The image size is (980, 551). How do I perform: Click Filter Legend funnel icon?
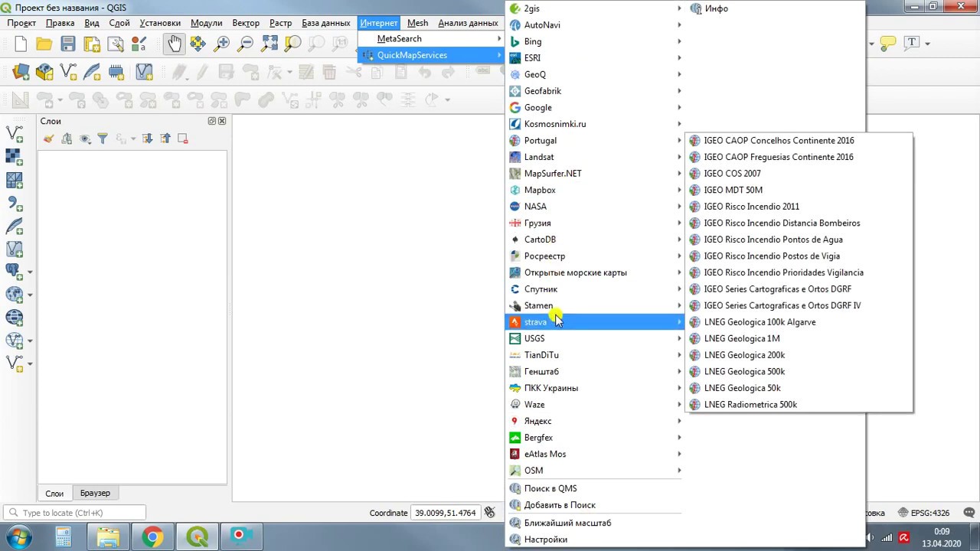pos(103,139)
